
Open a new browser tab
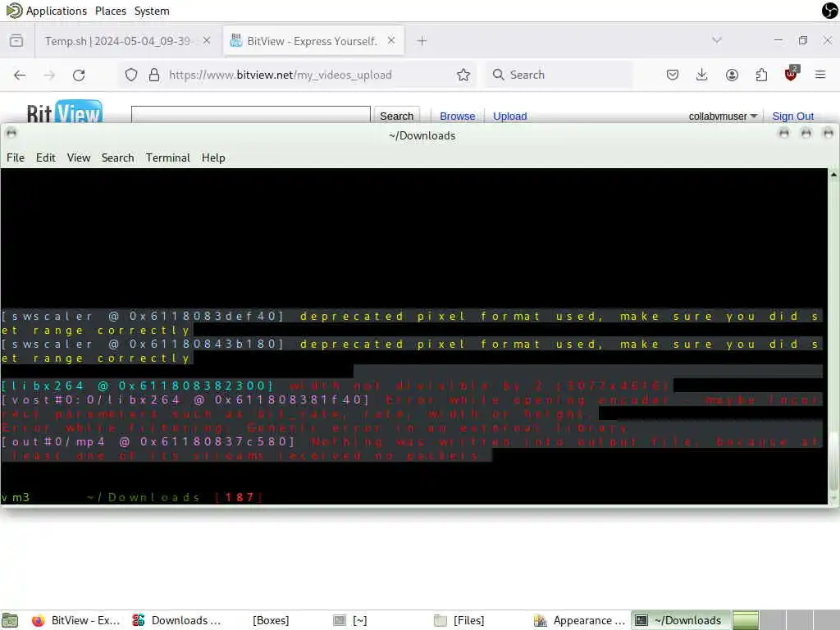(x=422, y=41)
